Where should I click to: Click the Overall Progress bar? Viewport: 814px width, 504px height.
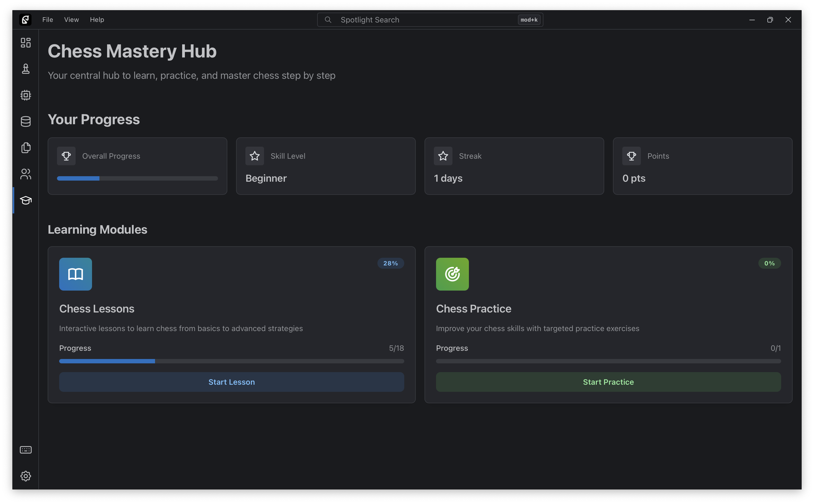[137, 179]
